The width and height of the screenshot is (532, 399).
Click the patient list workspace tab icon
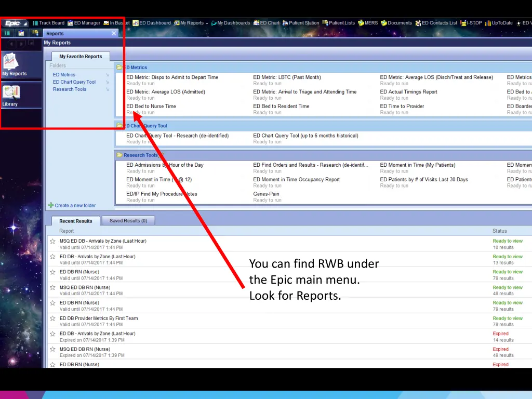[35, 33]
